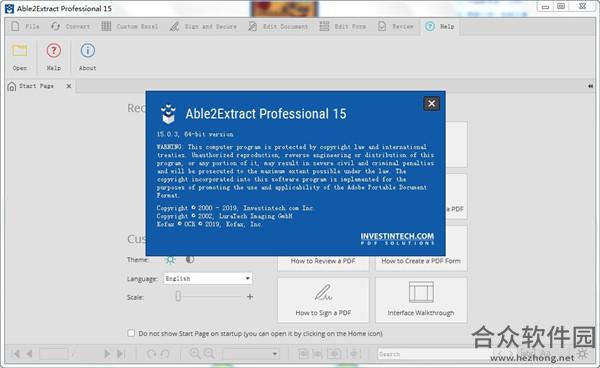Open the Interface Walkthrough tutorial
The height and width of the screenshot is (368, 600).
pyautogui.click(x=421, y=300)
